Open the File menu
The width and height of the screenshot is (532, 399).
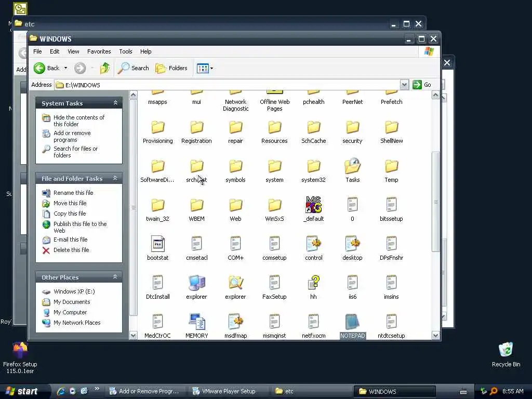pos(37,51)
